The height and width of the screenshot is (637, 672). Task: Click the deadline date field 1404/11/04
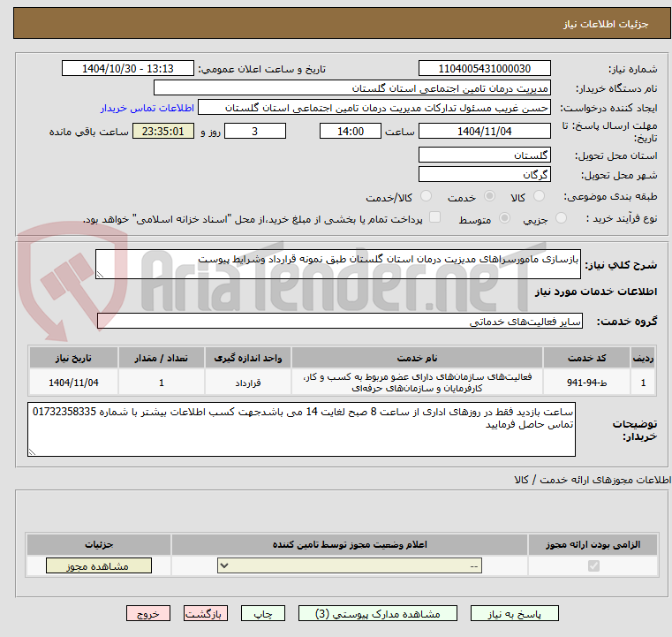click(484, 131)
